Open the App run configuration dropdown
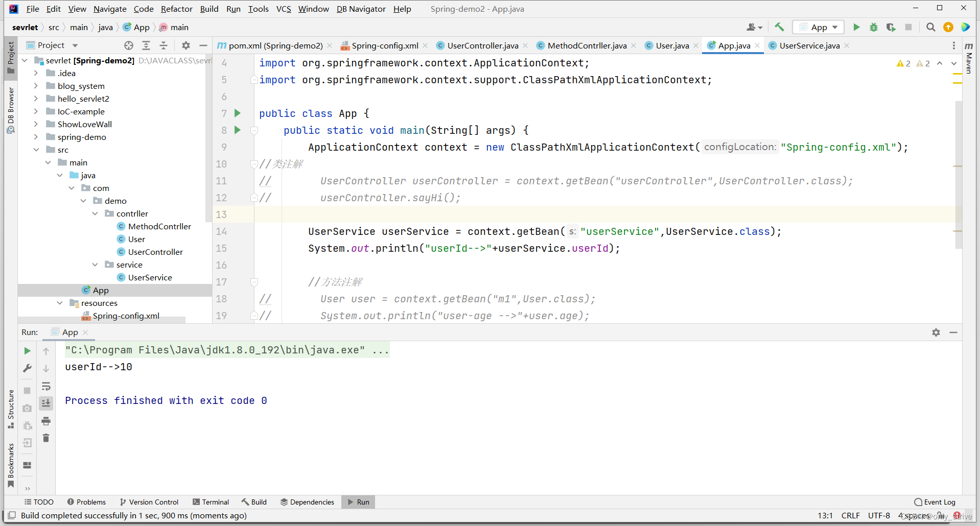980x526 pixels. pos(818,27)
